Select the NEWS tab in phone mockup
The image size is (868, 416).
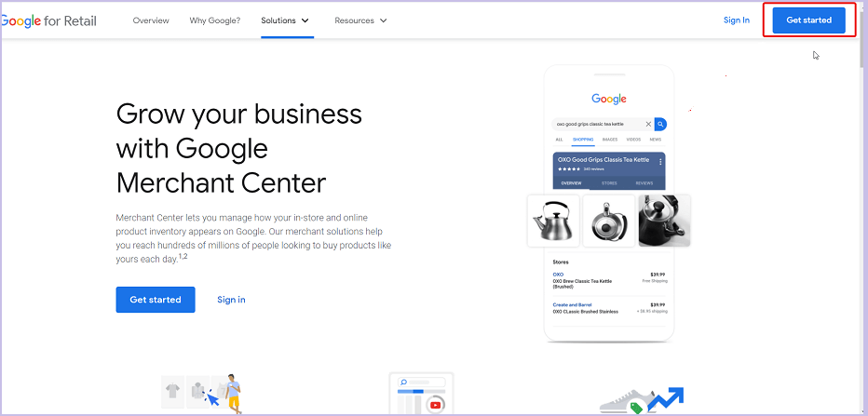pos(656,140)
